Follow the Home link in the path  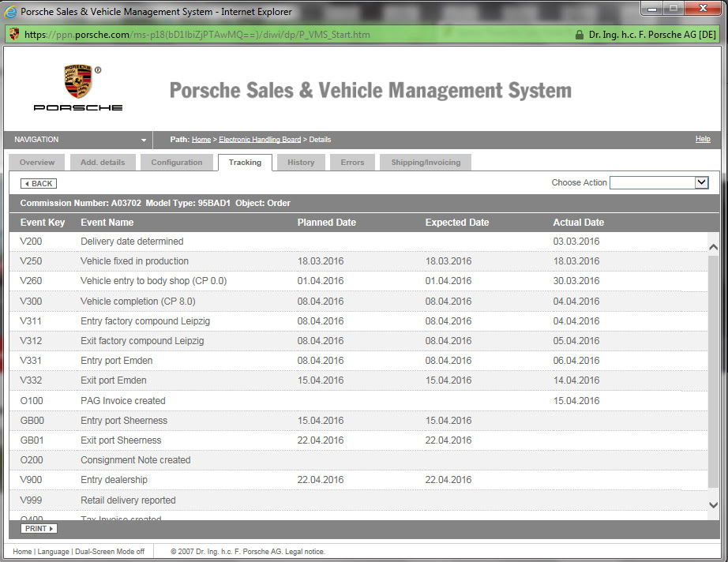pyautogui.click(x=201, y=139)
